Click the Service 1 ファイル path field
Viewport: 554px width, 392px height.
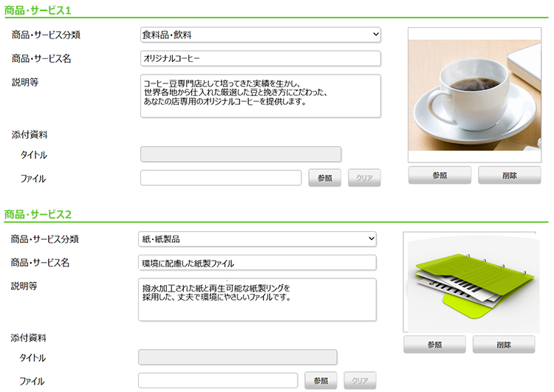pos(221,178)
